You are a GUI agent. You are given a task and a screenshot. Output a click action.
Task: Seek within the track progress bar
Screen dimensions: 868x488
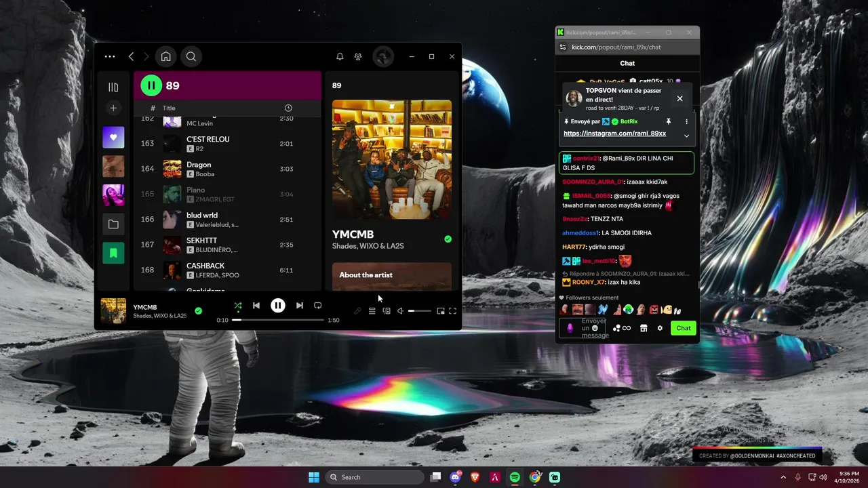coord(278,320)
